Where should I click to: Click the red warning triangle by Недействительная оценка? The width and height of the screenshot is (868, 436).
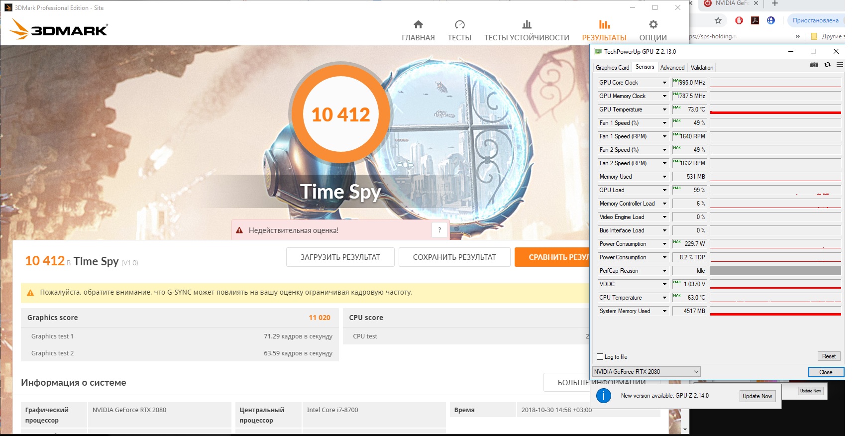pyautogui.click(x=239, y=230)
